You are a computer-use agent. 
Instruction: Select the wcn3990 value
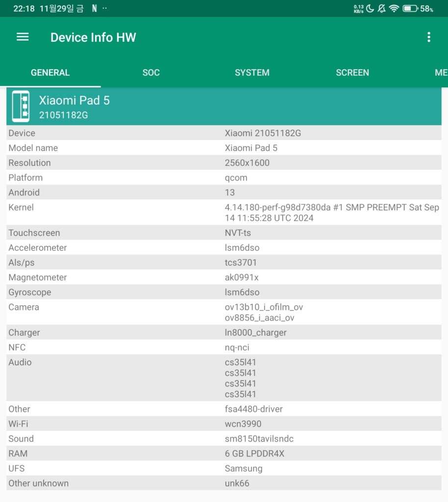[243, 424]
